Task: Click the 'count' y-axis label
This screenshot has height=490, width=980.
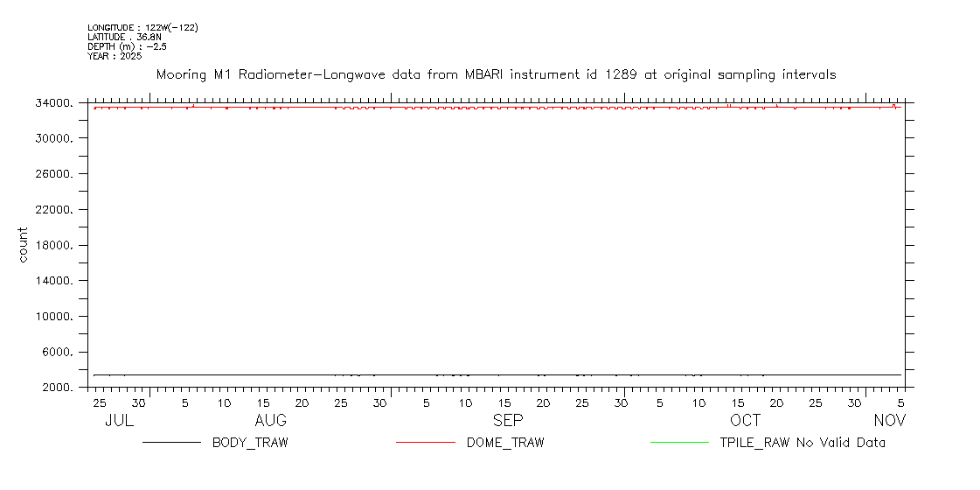Action: (x=23, y=245)
